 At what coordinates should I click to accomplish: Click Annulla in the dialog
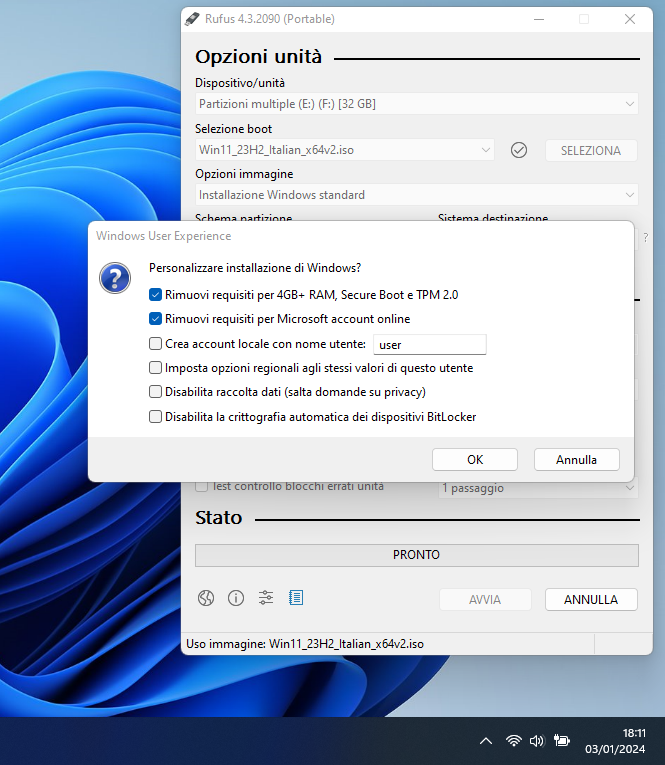pos(577,460)
